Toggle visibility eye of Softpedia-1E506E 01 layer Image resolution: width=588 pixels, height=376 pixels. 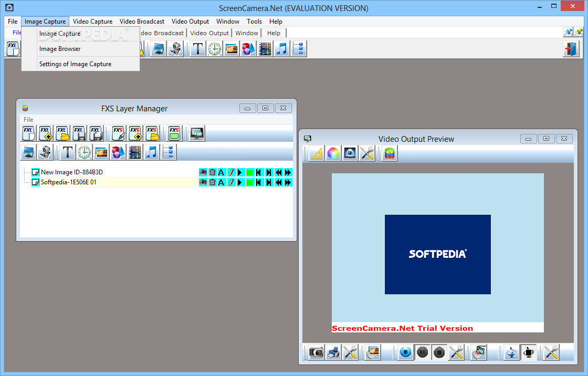point(203,182)
